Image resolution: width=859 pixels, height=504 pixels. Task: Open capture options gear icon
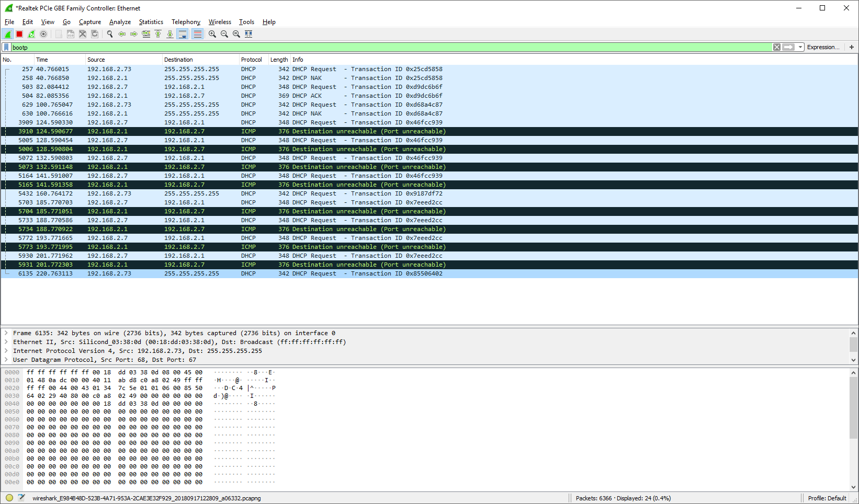tap(43, 34)
